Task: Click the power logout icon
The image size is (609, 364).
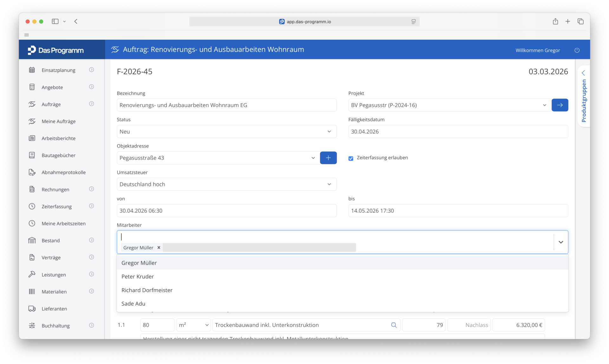Action: coord(577,50)
